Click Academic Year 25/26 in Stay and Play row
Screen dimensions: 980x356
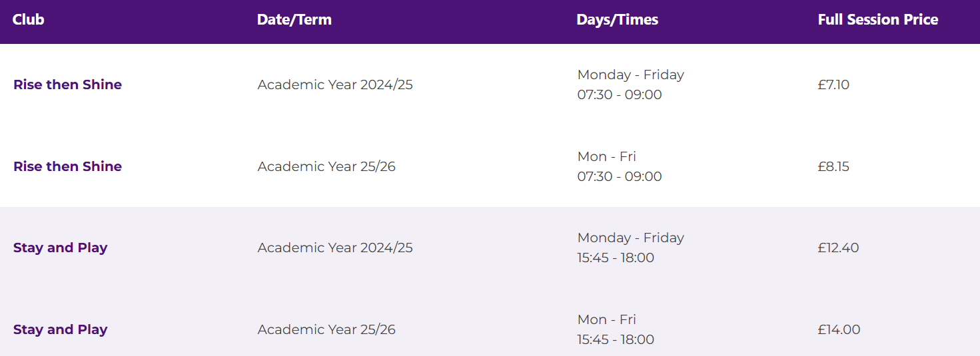point(326,329)
